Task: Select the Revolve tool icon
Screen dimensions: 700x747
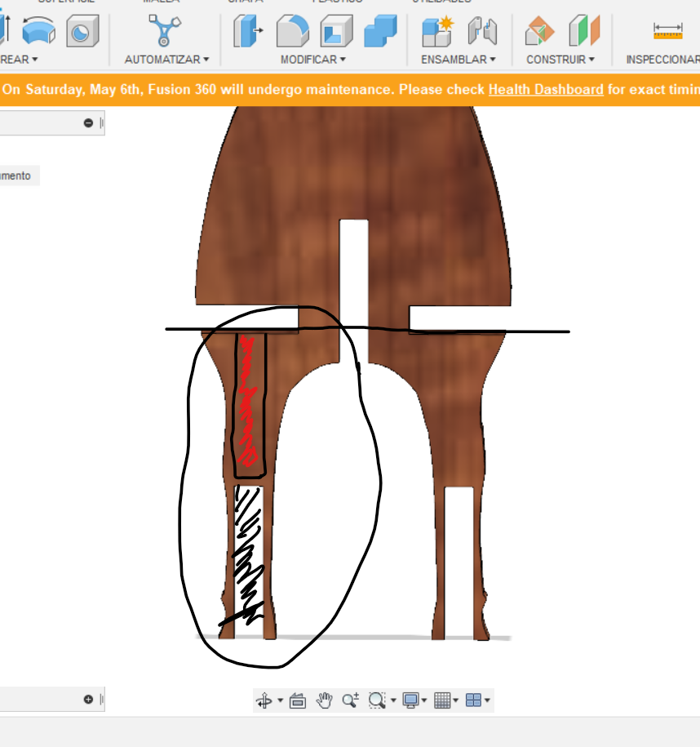Action: click(x=38, y=31)
